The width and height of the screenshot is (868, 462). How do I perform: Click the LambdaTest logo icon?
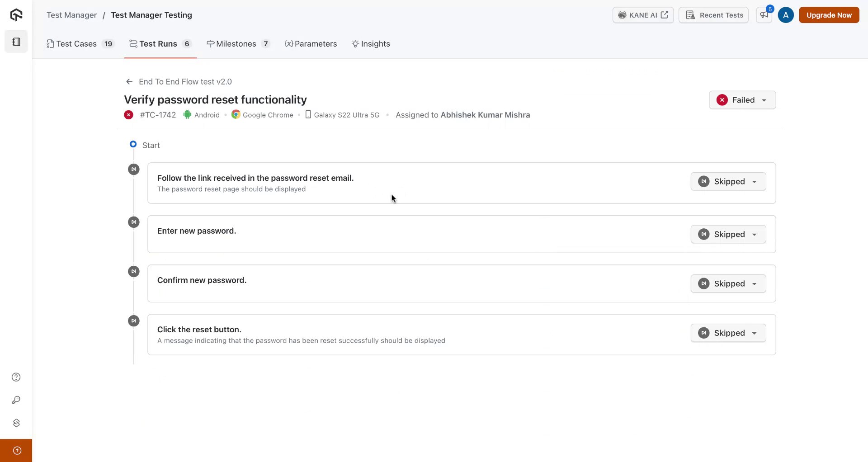(x=16, y=15)
